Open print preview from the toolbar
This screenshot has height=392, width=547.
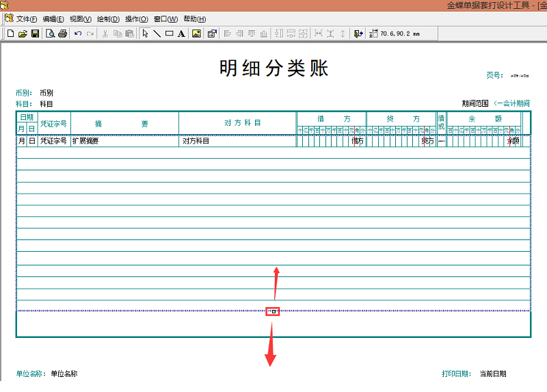(51, 34)
